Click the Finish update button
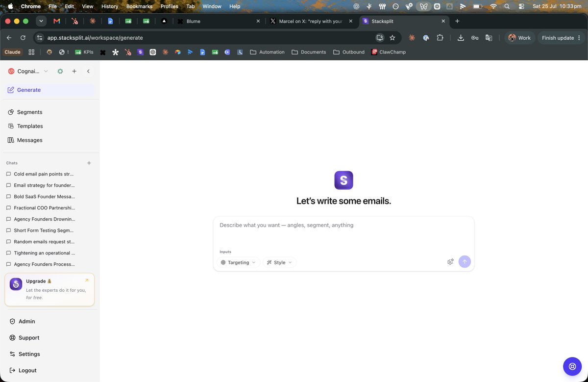 [x=561, y=38]
